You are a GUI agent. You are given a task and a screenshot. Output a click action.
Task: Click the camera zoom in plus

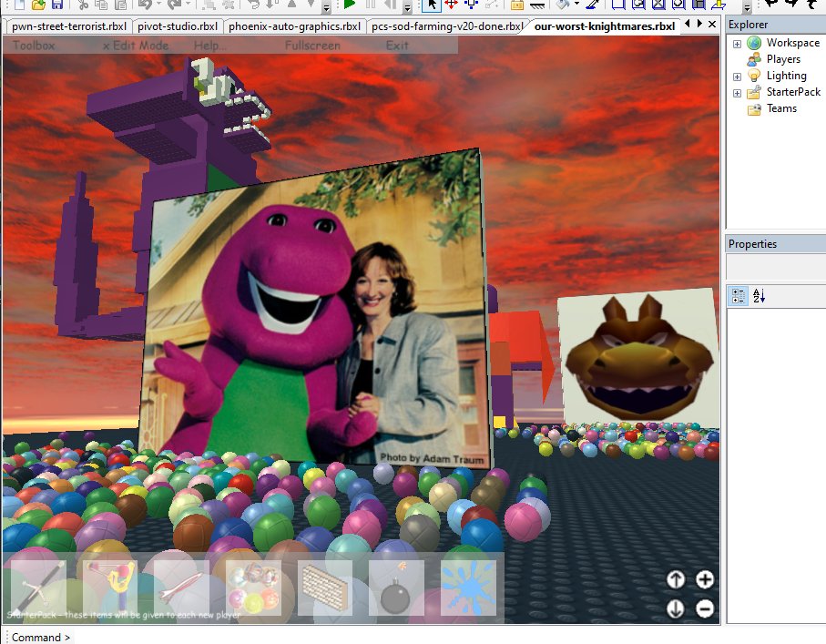point(705,579)
